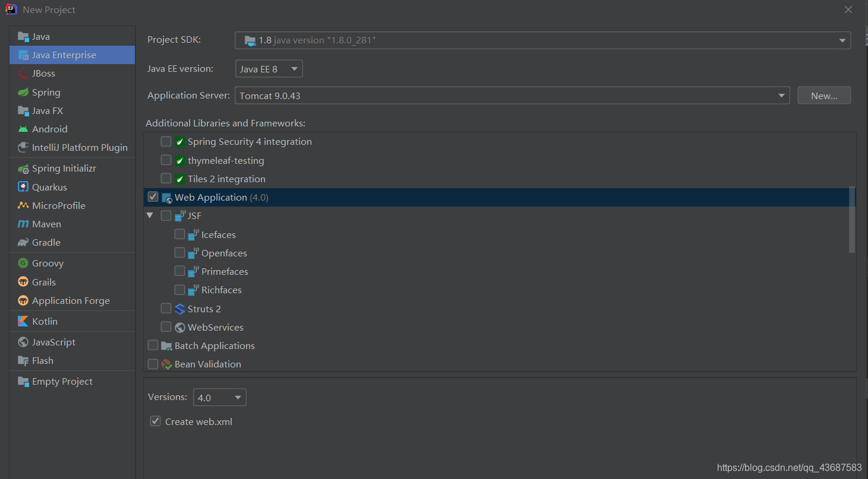868x479 pixels.
Task: Select Empty Project type
Action: pyautogui.click(x=72, y=381)
